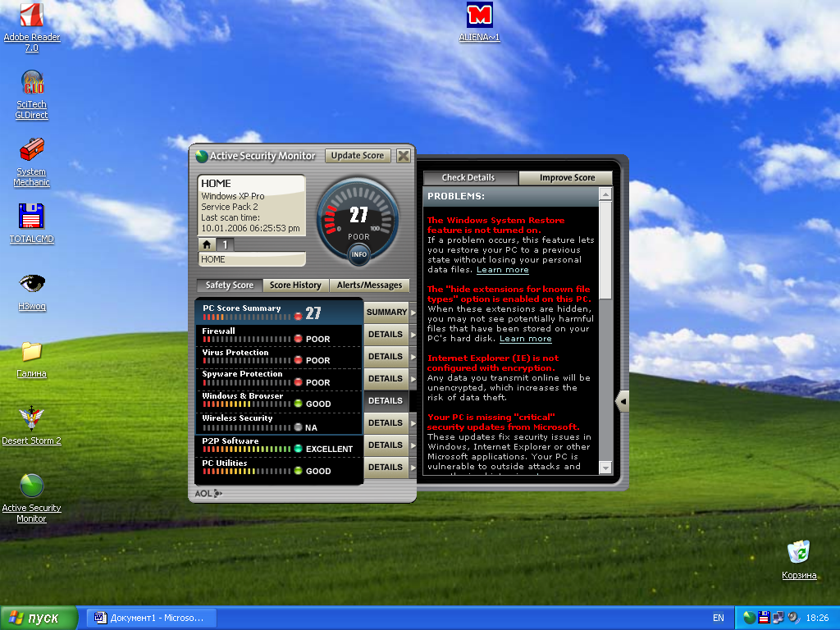Open Spyware Protection DETAILS button
Viewport: 840px width, 630px height.
(x=386, y=379)
